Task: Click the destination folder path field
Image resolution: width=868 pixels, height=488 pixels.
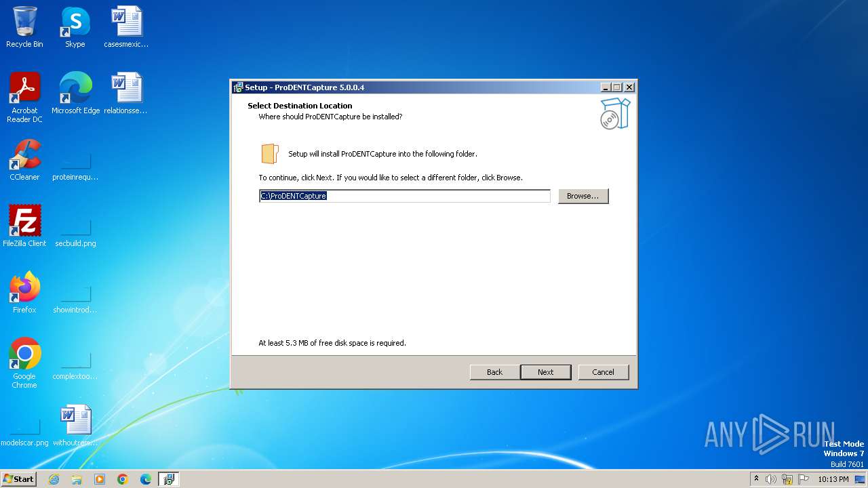Action: [x=405, y=196]
